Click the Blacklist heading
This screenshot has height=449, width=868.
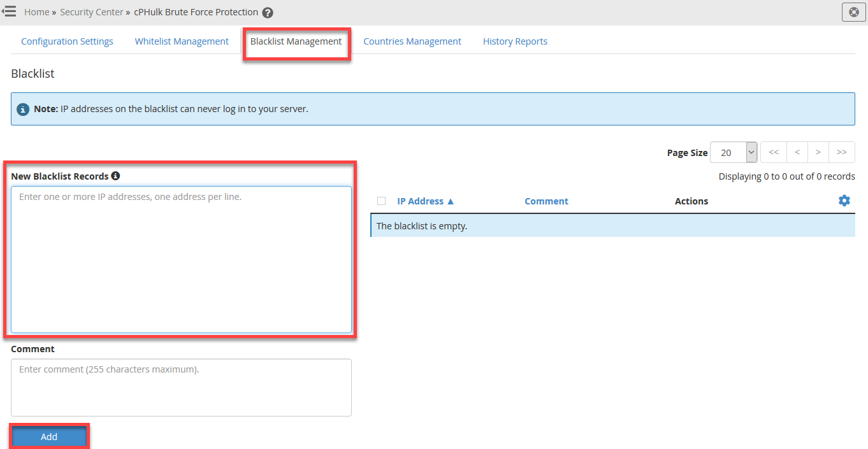click(x=33, y=74)
